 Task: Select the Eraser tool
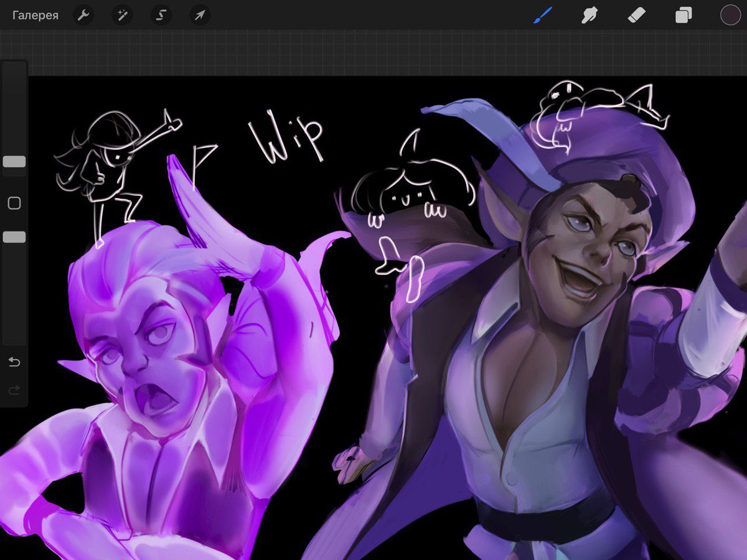click(637, 15)
